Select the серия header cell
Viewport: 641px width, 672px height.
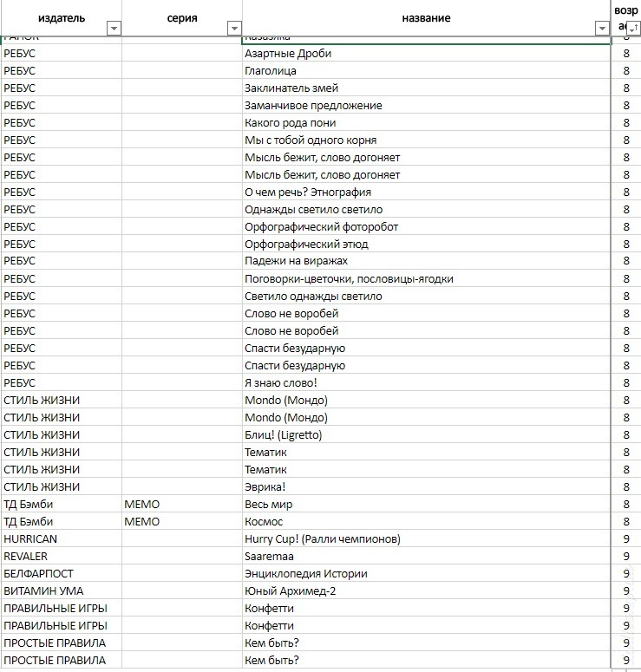coord(182,18)
